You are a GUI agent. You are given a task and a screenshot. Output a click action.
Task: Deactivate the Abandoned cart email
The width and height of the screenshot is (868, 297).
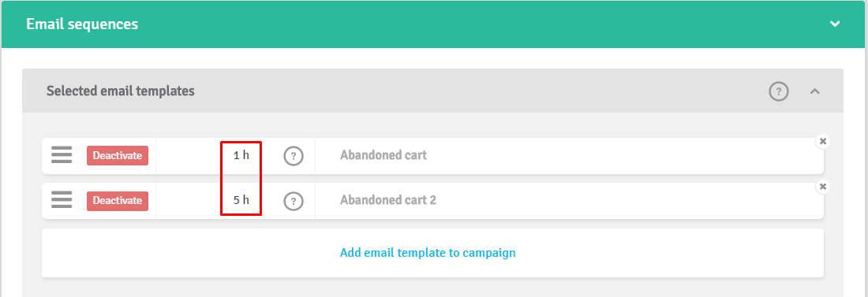[118, 155]
